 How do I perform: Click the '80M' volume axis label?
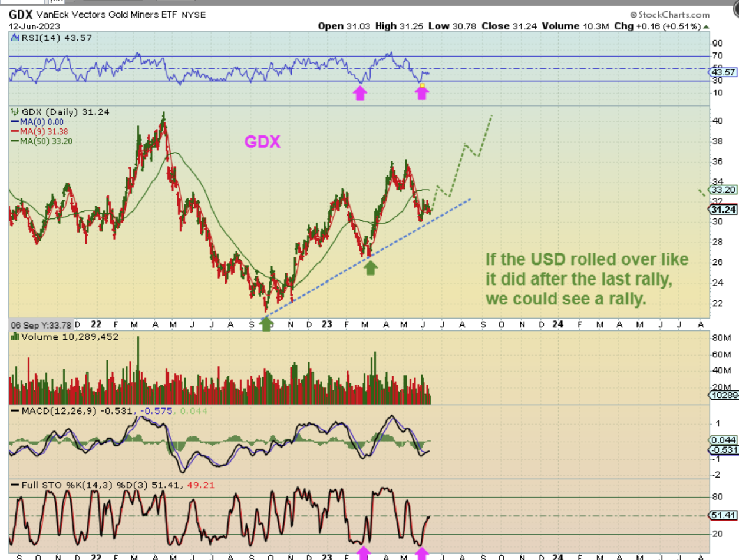coord(721,338)
